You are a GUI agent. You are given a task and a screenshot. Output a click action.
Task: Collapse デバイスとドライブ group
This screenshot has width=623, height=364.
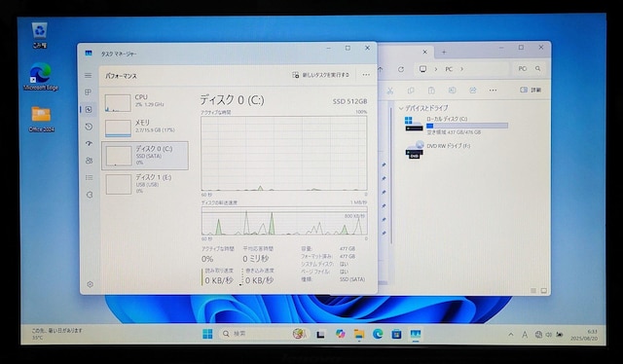point(401,108)
